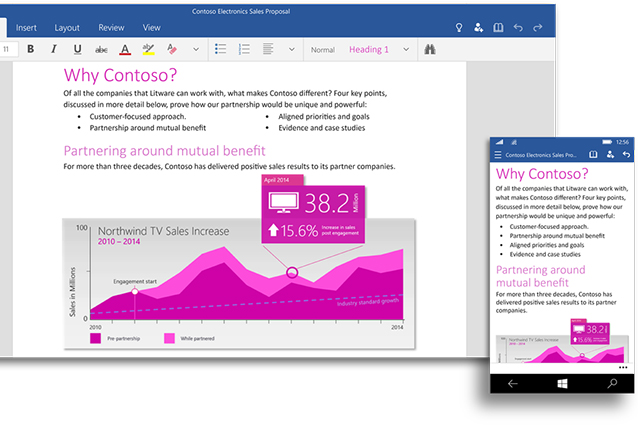Image resolution: width=638 pixels, height=425 pixels.
Task: Click the Evidence and case studies bullet in tablet document
Action: click(321, 128)
